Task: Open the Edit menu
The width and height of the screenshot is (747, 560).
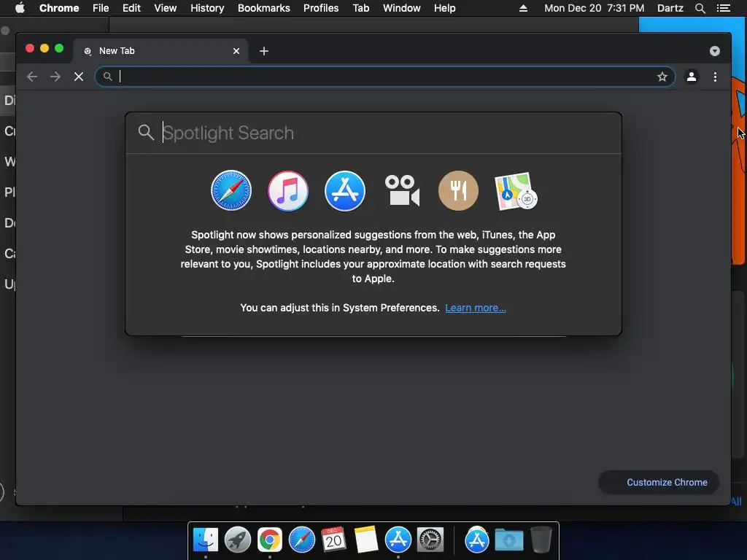Action: [x=131, y=8]
